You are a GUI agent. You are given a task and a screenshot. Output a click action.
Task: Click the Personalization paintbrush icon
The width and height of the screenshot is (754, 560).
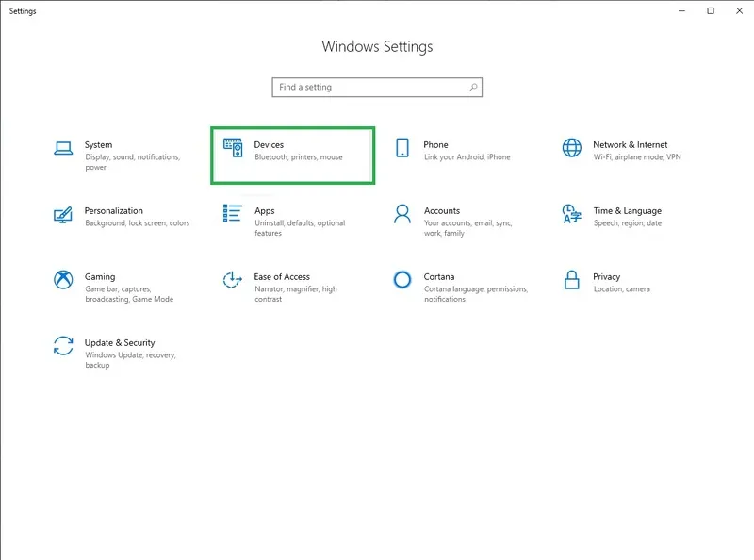(x=63, y=215)
